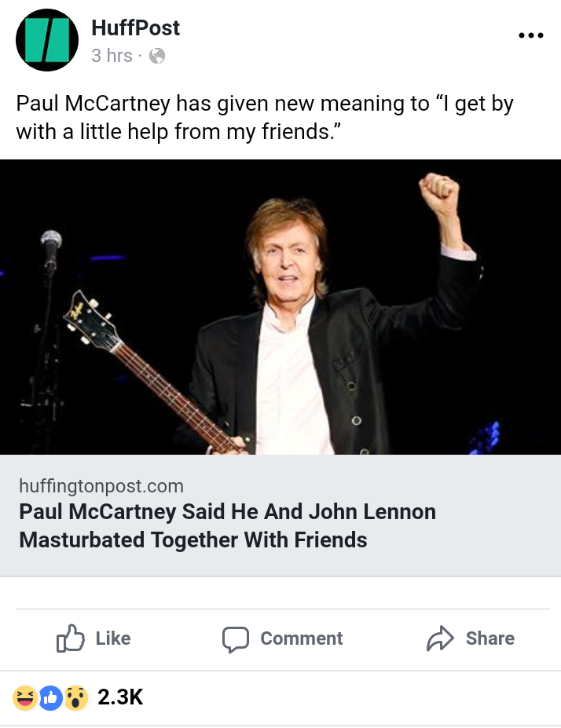This screenshot has height=728, width=561.
Task: Click the post caption about Paul McCartney
Action: tap(265, 117)
